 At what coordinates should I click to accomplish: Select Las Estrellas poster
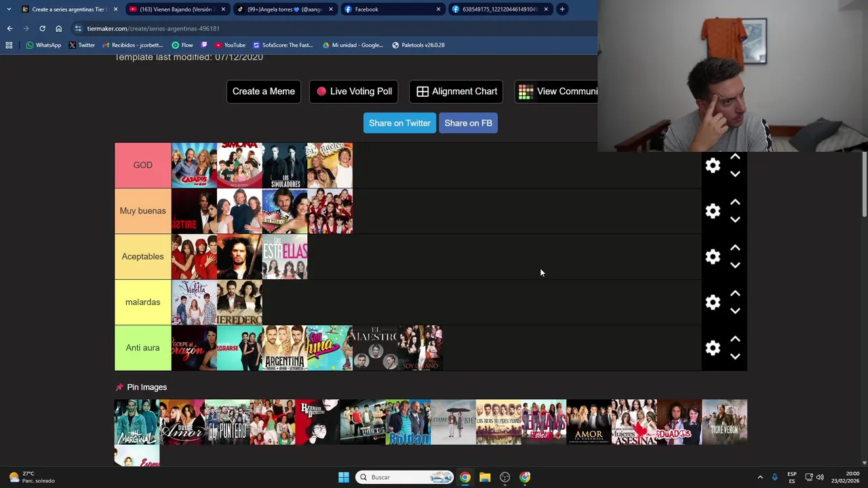[x=285, y=256]
